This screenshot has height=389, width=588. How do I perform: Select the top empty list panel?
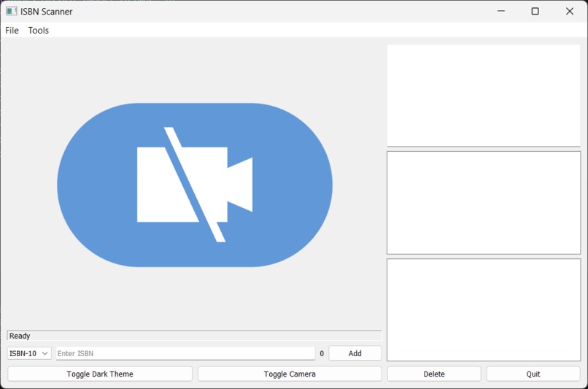484,96
